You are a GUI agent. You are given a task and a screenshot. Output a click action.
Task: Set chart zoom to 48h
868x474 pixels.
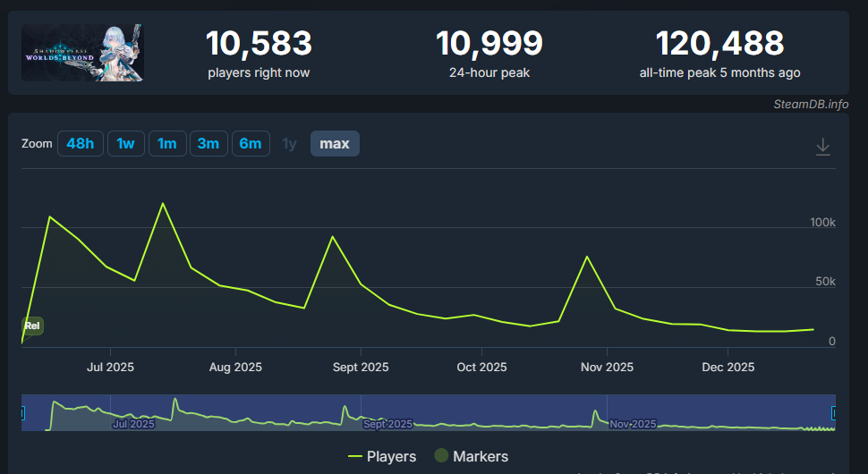(81, 144)
